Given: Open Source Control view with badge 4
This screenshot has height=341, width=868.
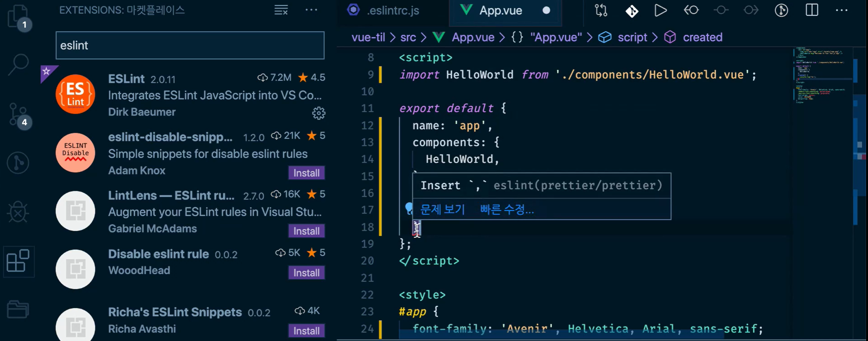Looking at the screenshot, I should (19, 115).
